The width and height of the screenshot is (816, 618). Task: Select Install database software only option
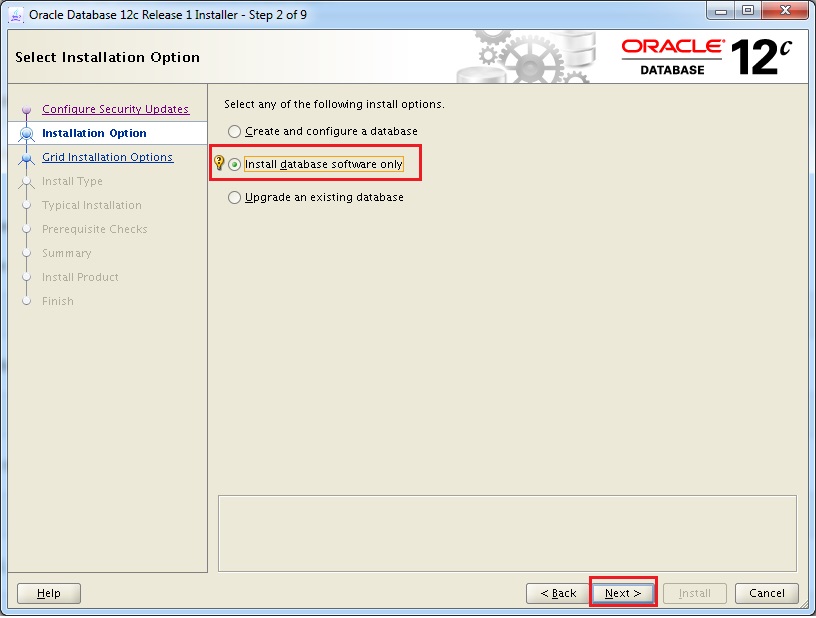point(235,165)
